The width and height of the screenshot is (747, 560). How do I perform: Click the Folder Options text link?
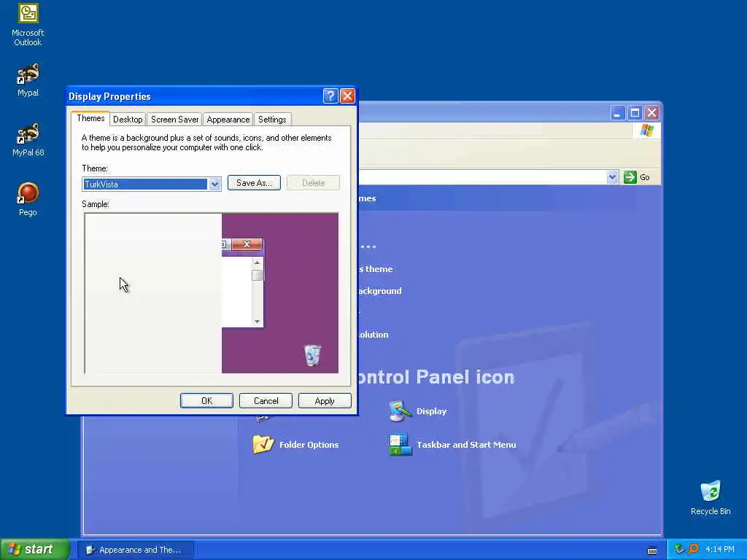coord(309,445)
